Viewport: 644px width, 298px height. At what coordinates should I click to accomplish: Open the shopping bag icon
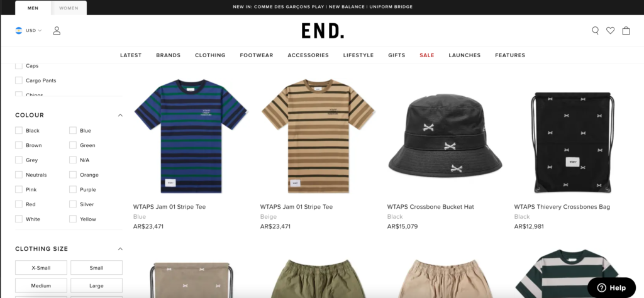[x=626, y=30]
